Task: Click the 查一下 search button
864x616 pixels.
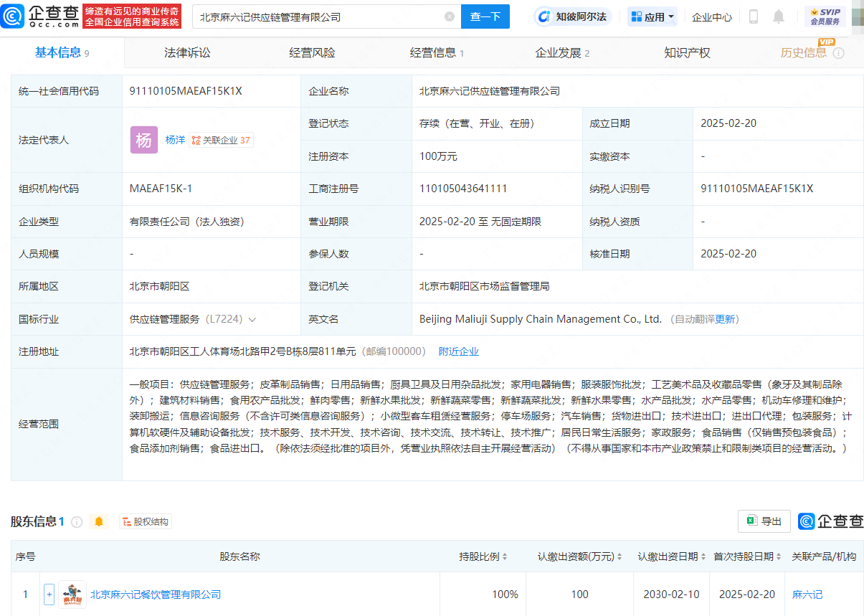Action: point(485,16)
